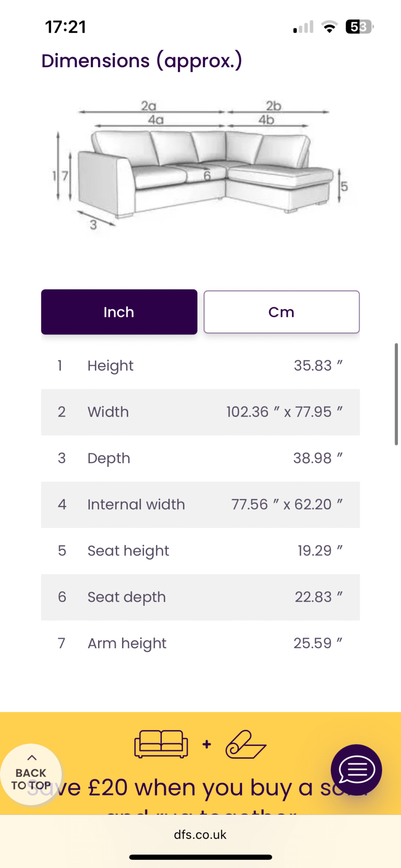Tap the 17:21 clock in status bar
401x868 pixels.
(66, 27)
